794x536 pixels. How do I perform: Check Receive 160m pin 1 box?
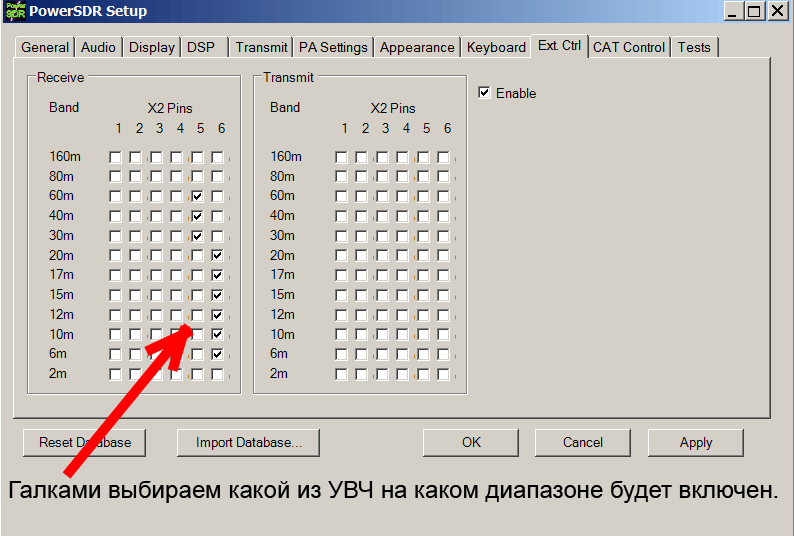click(x=116, y=157)
